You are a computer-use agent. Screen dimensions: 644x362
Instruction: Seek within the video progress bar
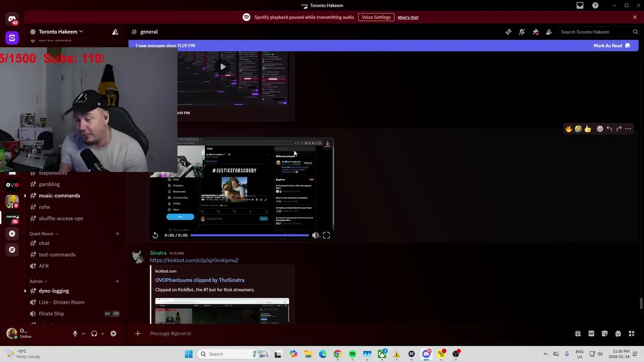[250, 235]
